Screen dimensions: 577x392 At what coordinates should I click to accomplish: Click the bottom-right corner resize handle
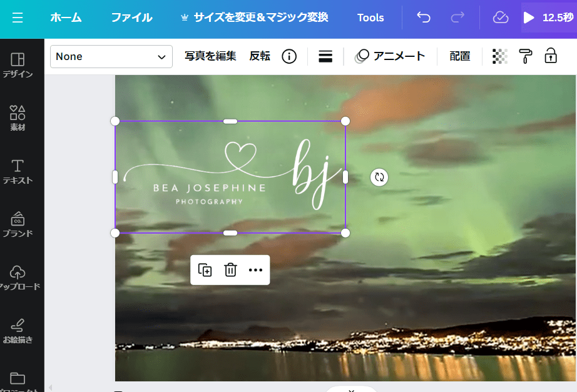click(x=345, y=233)
